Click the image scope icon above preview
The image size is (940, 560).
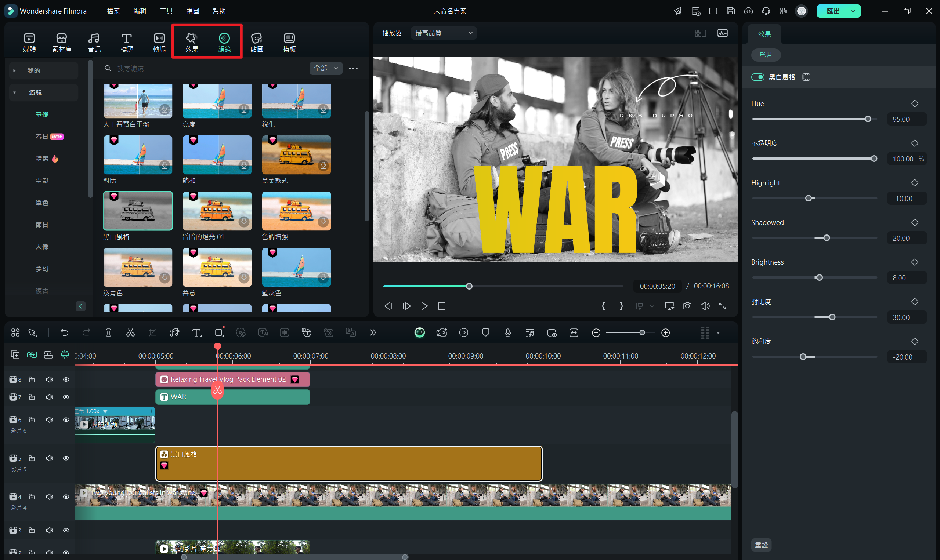723,33
